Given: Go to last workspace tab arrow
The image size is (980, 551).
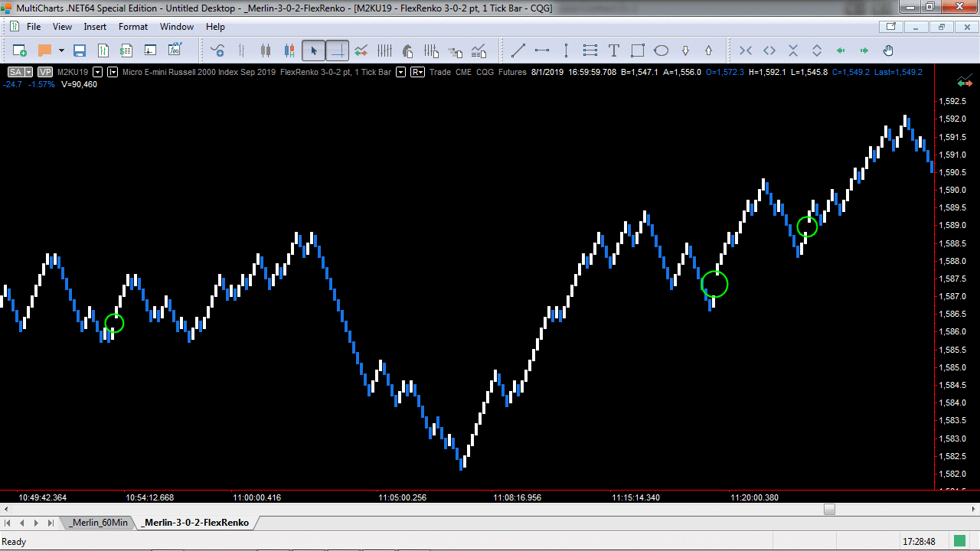Looking at the screenshot, I should point(51,523).
